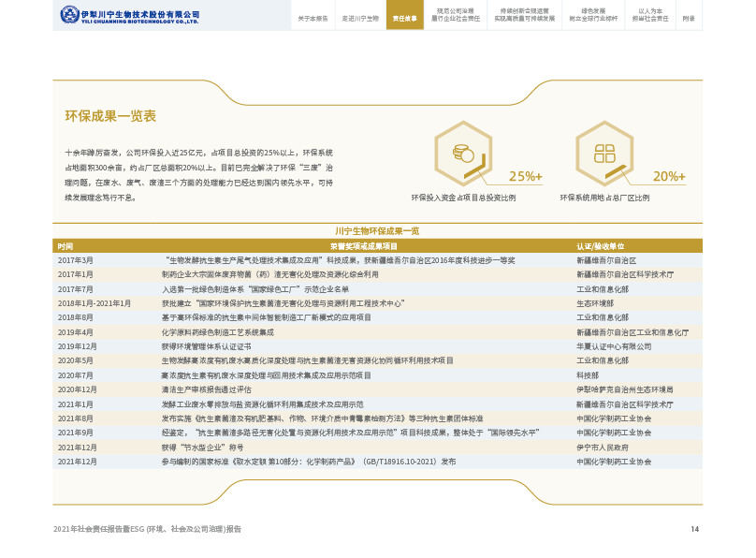Click the page number 14
The image size is (756, 558).
694,529
